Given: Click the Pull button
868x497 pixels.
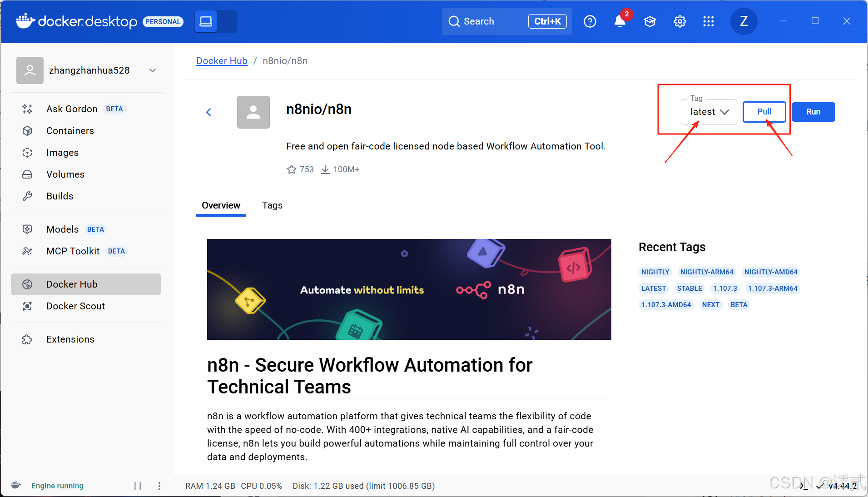Looking at the screenshot, I should pyautogui.click(x=764, y=112).
